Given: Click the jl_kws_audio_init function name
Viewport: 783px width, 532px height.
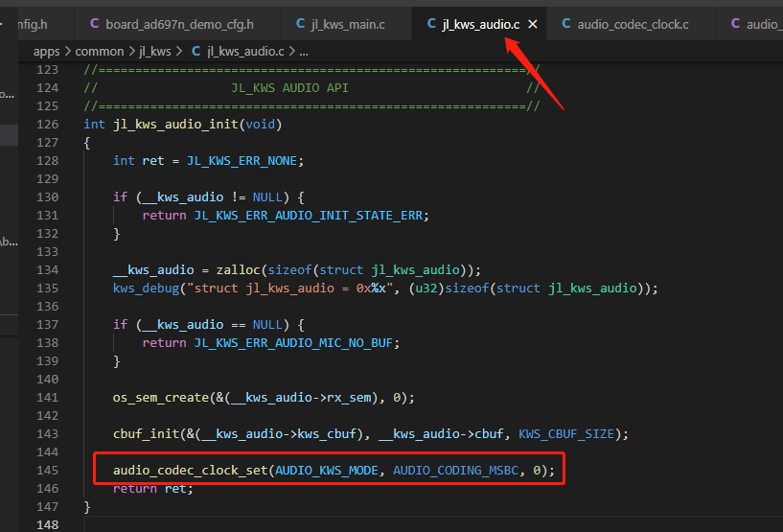Looking at the screenshot, I should [x=175, y=124].
